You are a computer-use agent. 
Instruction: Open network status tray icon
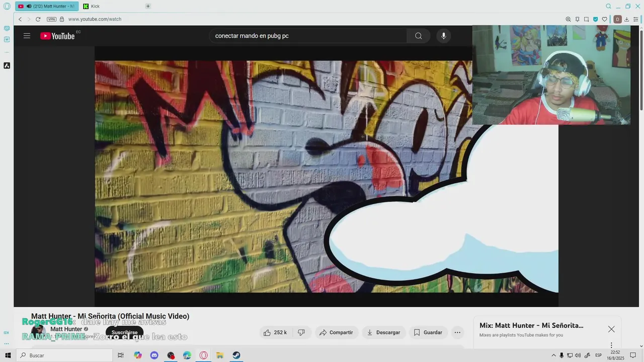coord(570,355)
